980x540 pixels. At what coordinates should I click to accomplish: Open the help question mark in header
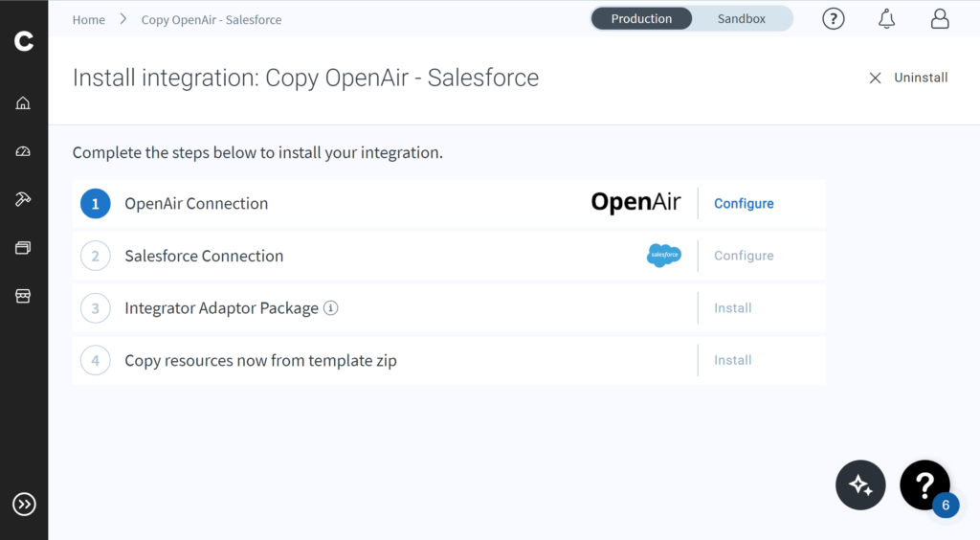click(x=834, y=19)
